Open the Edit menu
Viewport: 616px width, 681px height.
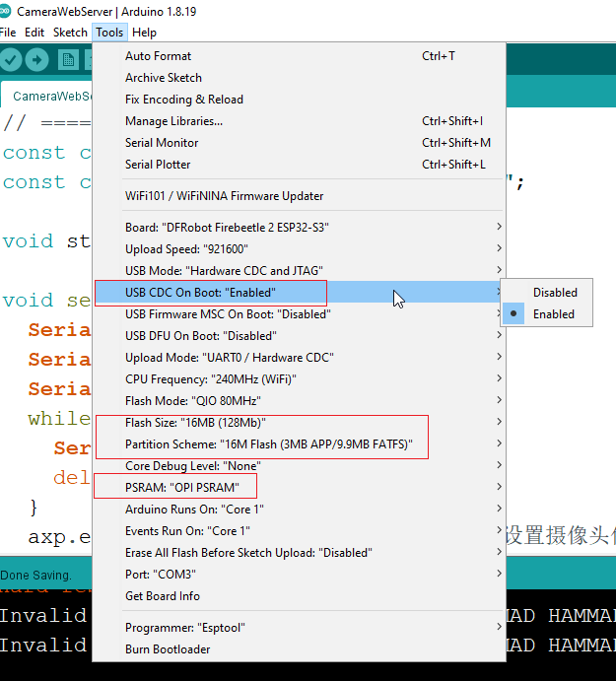(34, 33)
